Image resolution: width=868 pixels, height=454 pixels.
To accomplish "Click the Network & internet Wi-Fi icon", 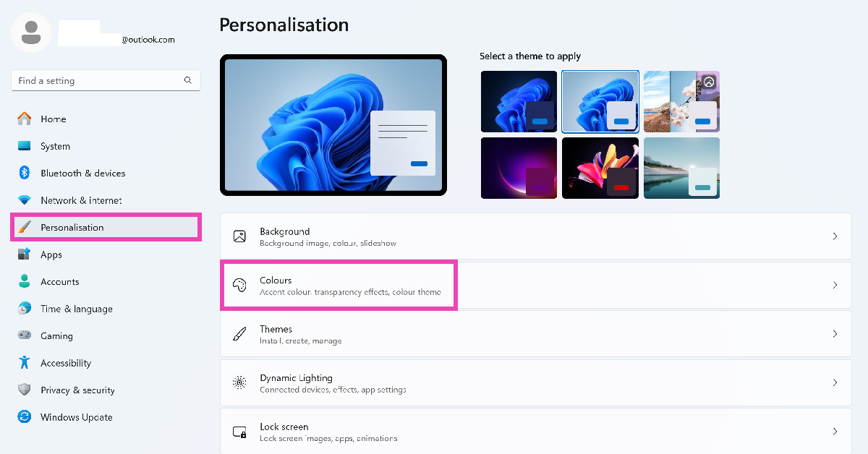I will 25,200.
